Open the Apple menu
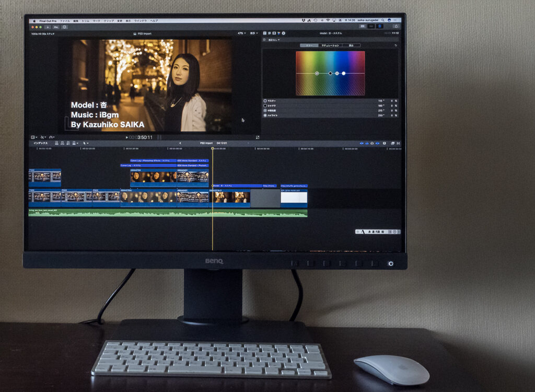This screenshot has height=392, width=535. [34, 21]
